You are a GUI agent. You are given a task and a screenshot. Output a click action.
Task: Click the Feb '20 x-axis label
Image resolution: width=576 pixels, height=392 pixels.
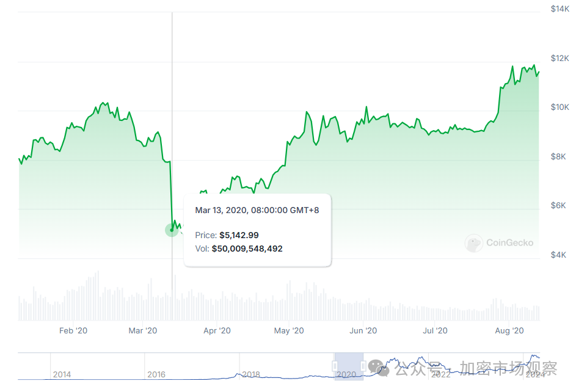click(x=73, y=330)
